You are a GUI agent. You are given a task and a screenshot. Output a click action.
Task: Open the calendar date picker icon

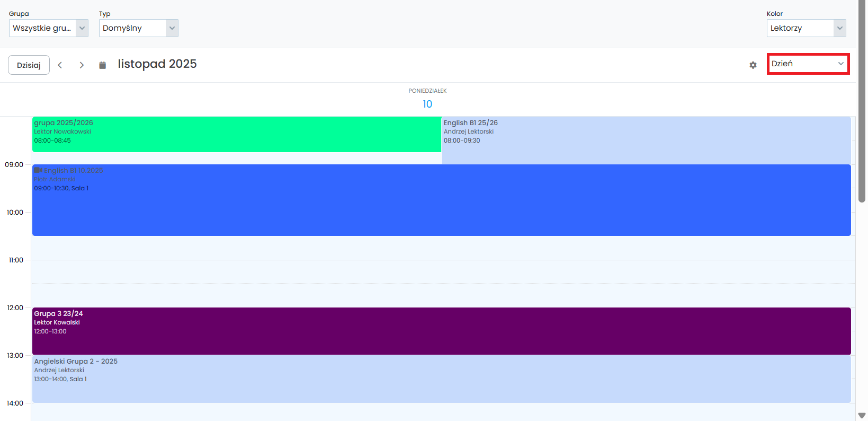pyautogui.click(x=103, y=65)
